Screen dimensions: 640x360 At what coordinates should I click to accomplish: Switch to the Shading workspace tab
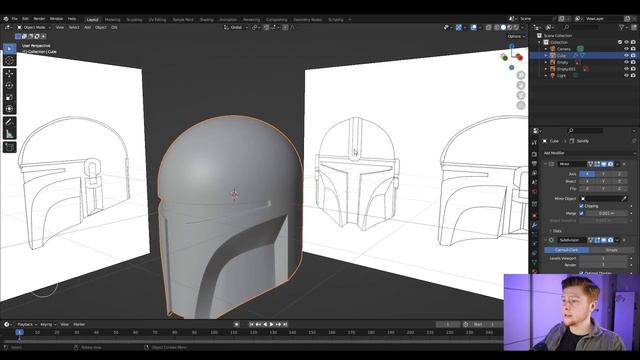click(x=206, y=20)
